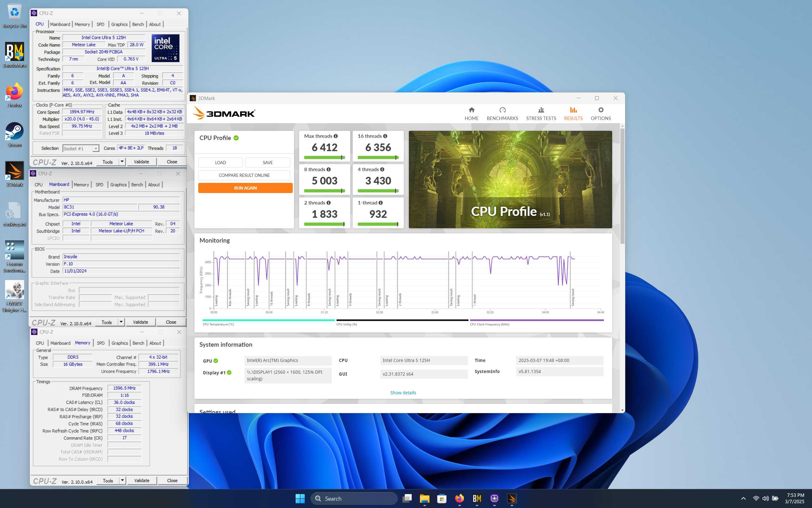The width and height of the screenshot is (812, 508).
Task: Click RUN AGAIN button
Action: click(245, 188)
